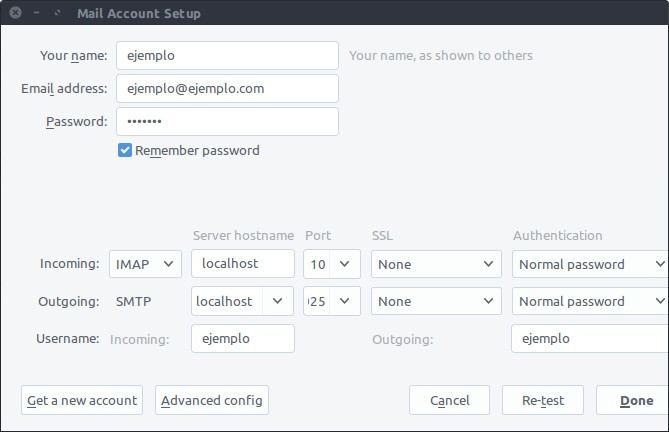
Task: Expand the outgoing port dropdown arrow
Action: (x=345, y=301)
